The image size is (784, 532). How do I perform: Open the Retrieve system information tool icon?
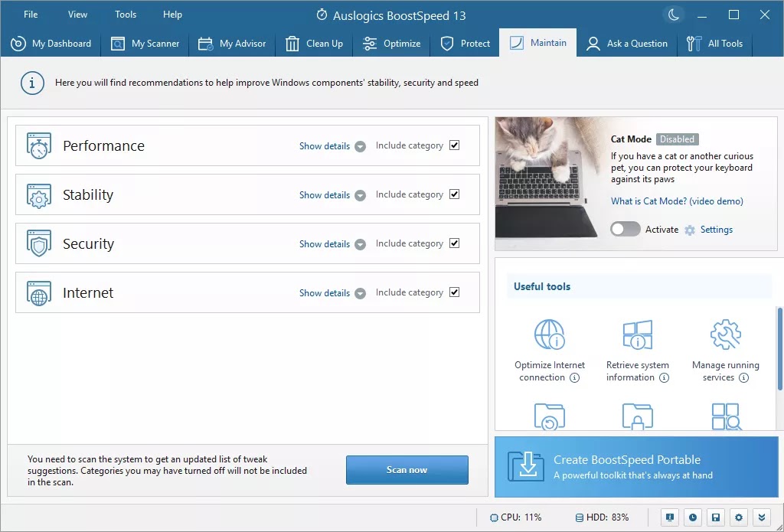point(637,336)
